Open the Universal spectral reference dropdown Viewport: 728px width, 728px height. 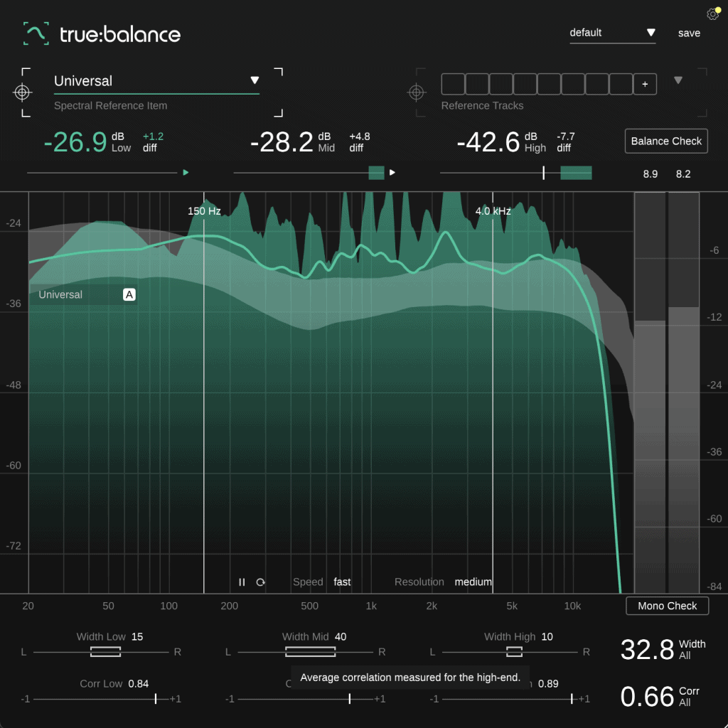click(x=255, y=80)
